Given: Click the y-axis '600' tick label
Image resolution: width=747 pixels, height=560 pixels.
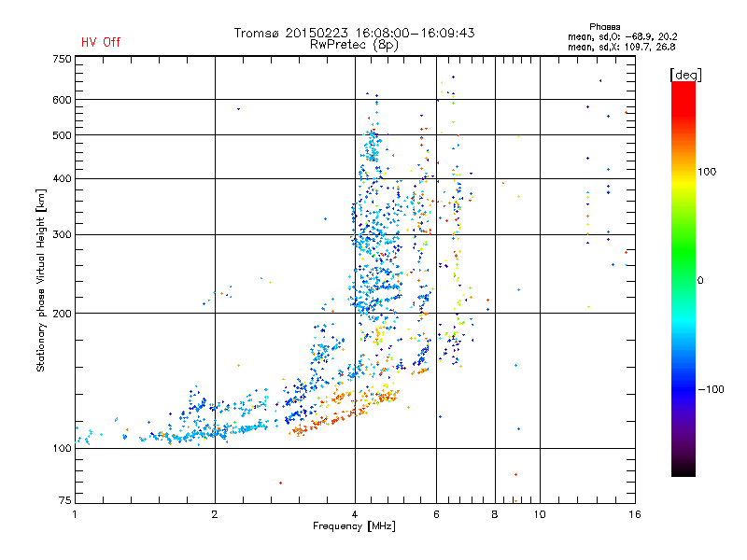Looking at the screenshot, I should click(62, 100).
